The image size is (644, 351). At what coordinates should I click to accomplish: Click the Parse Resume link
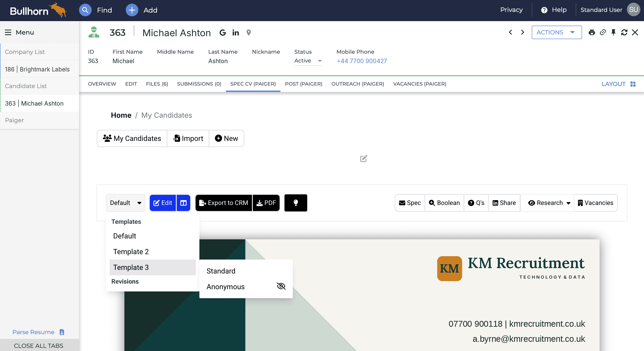(38, 332)
